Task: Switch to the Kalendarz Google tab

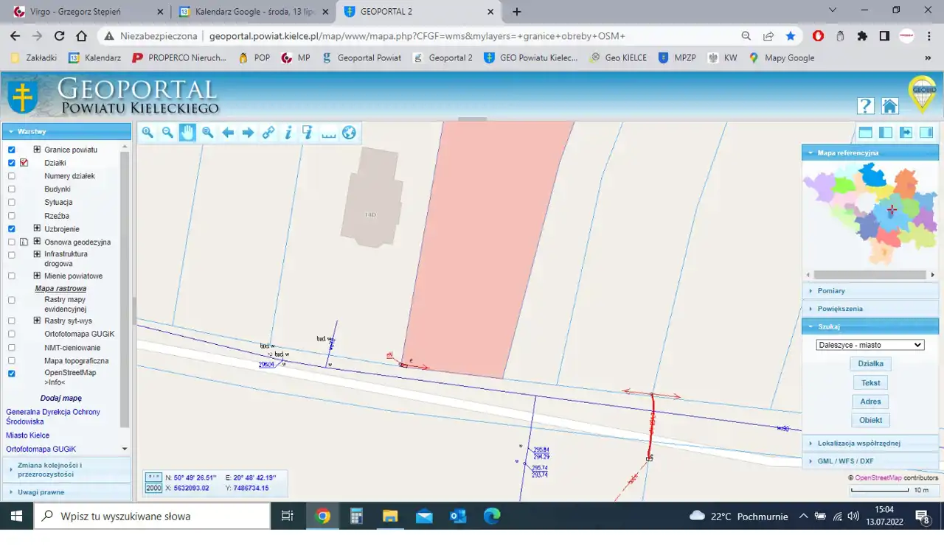Action: (x=251, y=12)
